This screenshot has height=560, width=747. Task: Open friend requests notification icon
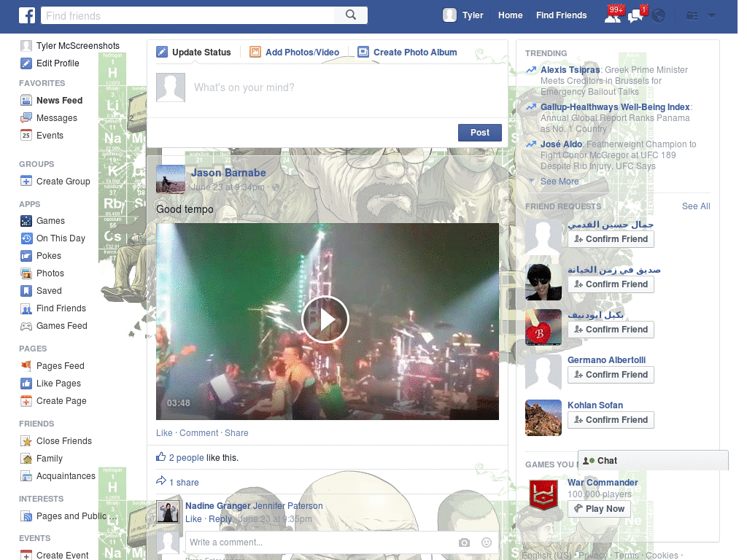(613, 15)
